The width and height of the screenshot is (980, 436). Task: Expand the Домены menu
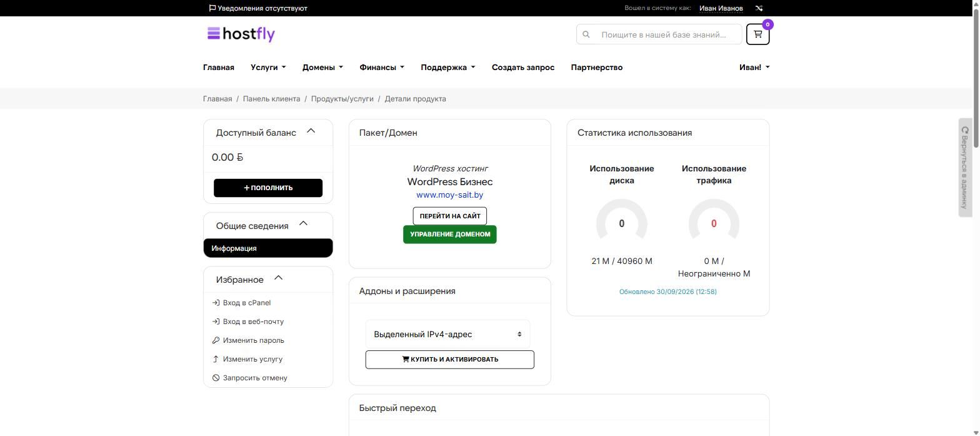[322, 68]
